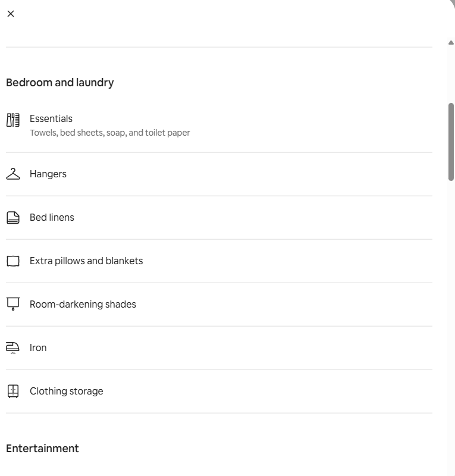The height and width of the screenshot is (476, 455).
Task: Select 'Room-darkening shades' text
Action: click(x=83, y=305)
